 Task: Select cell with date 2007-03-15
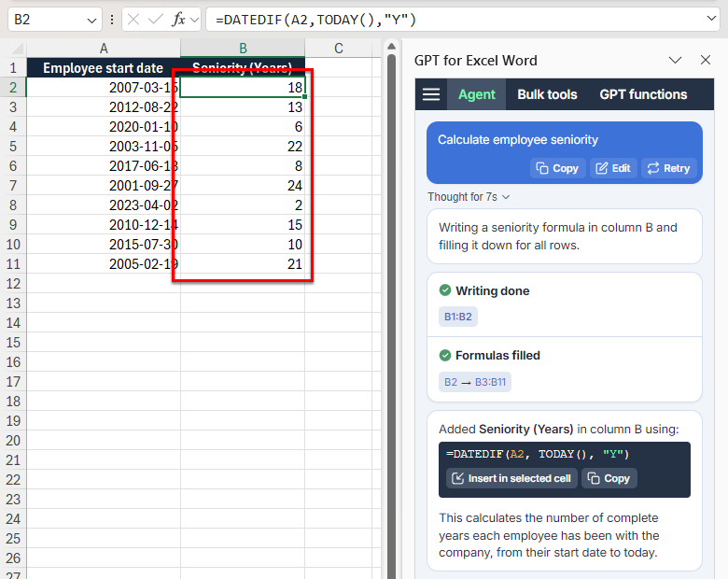103,88
